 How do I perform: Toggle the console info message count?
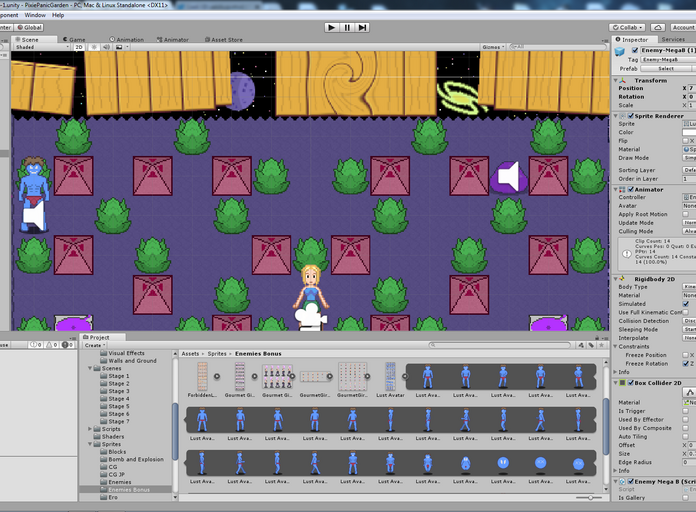pos(36,345)
